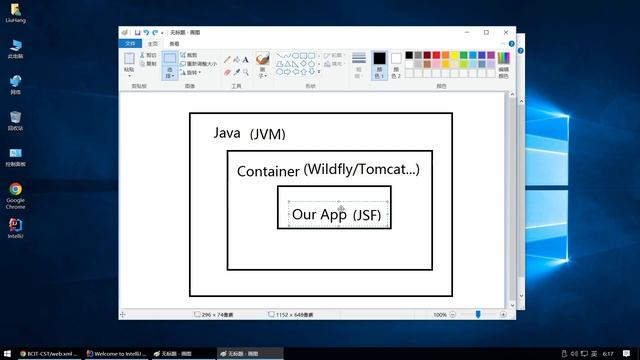Collapse the ribbon with the small caret
The image size is (640, 360).
pos(503,44)
